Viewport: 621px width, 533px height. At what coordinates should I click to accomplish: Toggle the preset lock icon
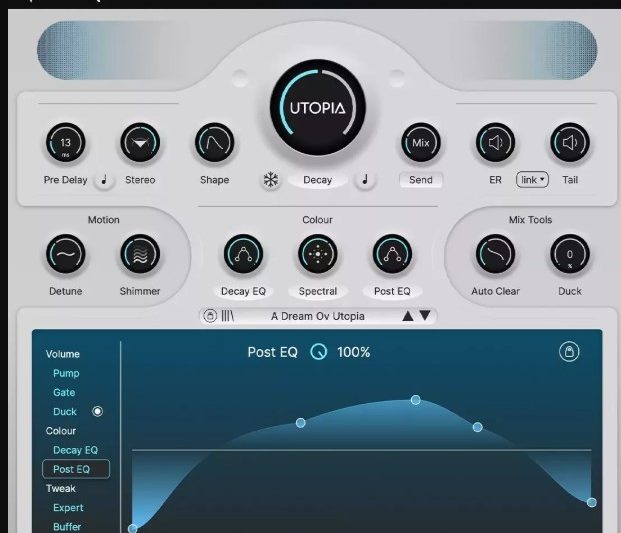click(210, 316)
